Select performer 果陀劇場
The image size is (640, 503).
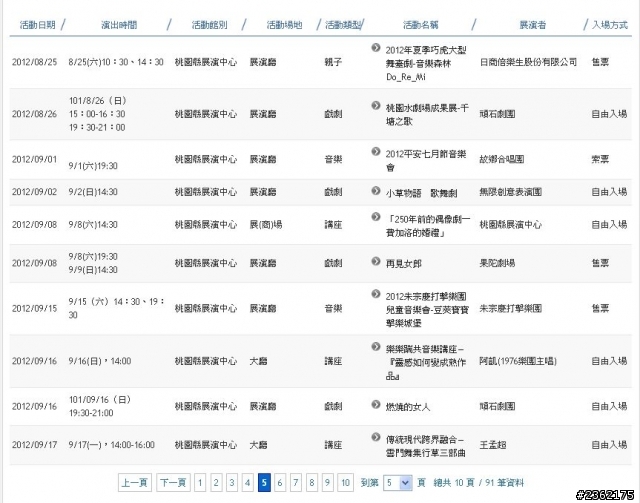pyautogui.click(x=497, y=263)
